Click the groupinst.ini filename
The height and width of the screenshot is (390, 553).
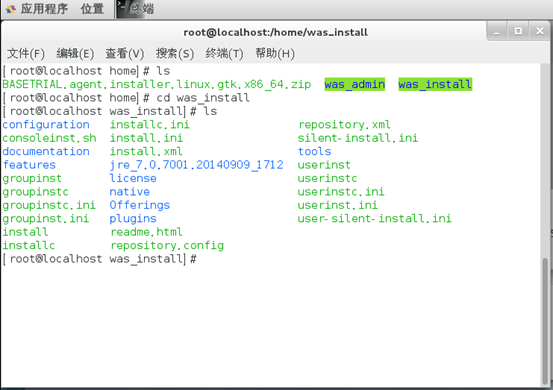pyautogui.click(x=45, y=219)
